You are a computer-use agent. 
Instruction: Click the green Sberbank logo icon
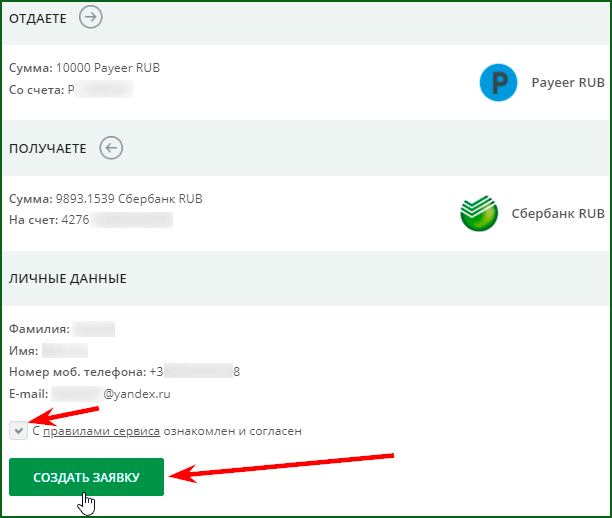click(x=479, y=213)
